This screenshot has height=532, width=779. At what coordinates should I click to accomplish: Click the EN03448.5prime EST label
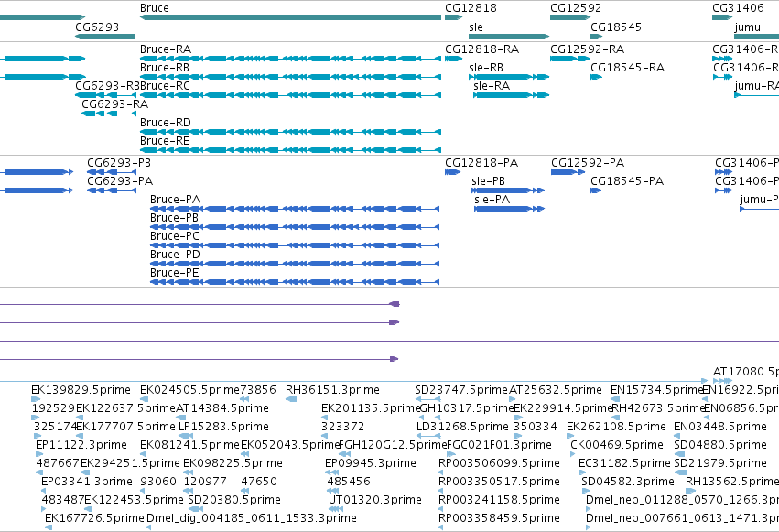(x=720, y=427)
